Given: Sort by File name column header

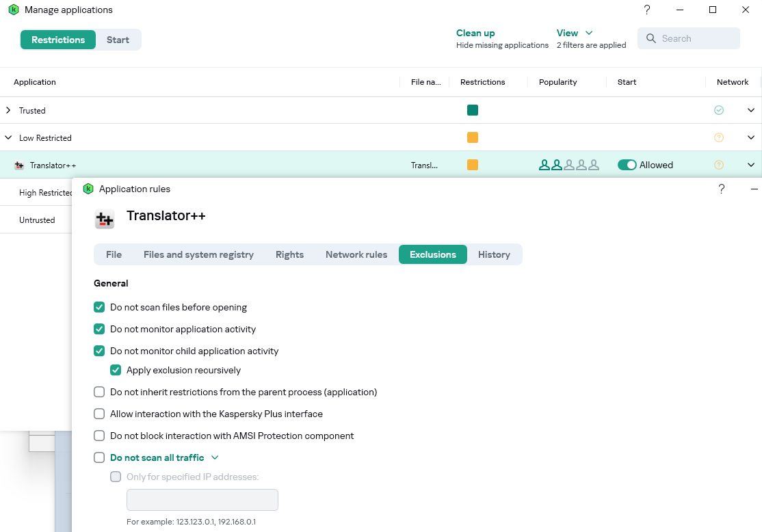Looking at the screenshot, I should [425, 82].
